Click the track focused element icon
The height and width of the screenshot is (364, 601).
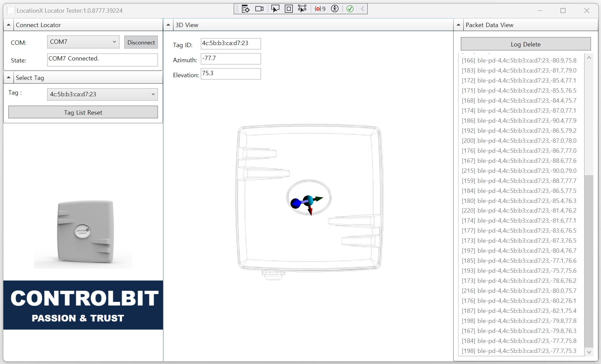click(x=302, y=9)
